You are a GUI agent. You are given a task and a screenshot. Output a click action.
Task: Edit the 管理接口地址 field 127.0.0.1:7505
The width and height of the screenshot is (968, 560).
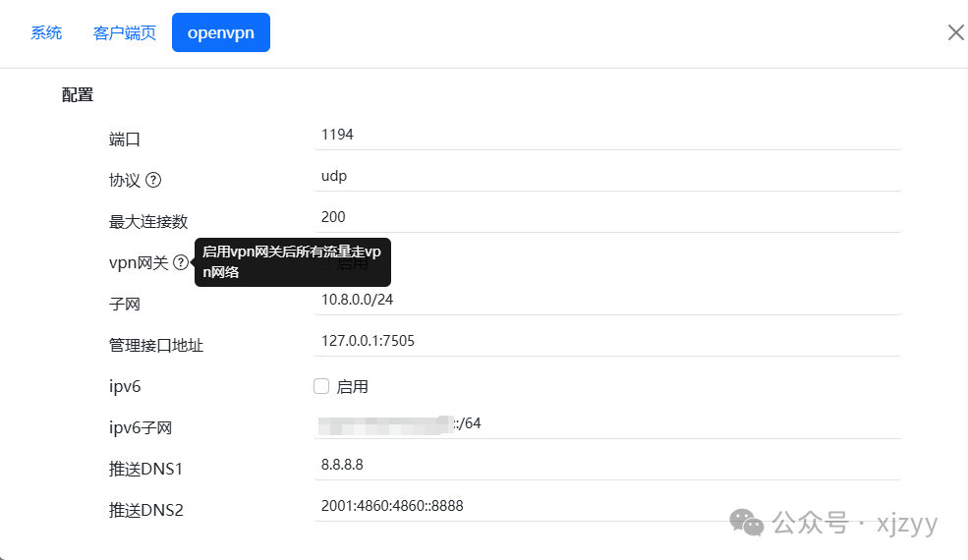coord(607,341)
